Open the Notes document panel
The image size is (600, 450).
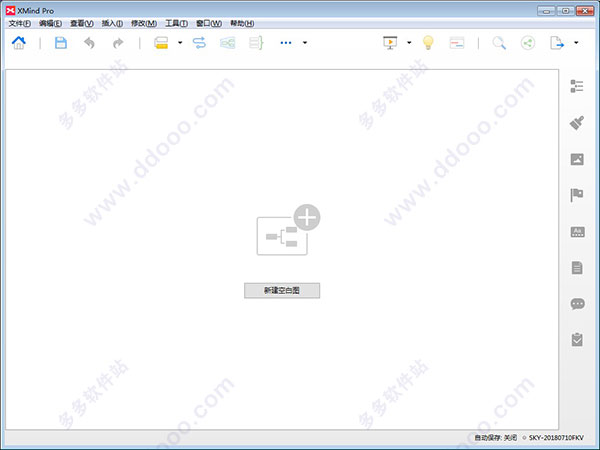(577, 267)
